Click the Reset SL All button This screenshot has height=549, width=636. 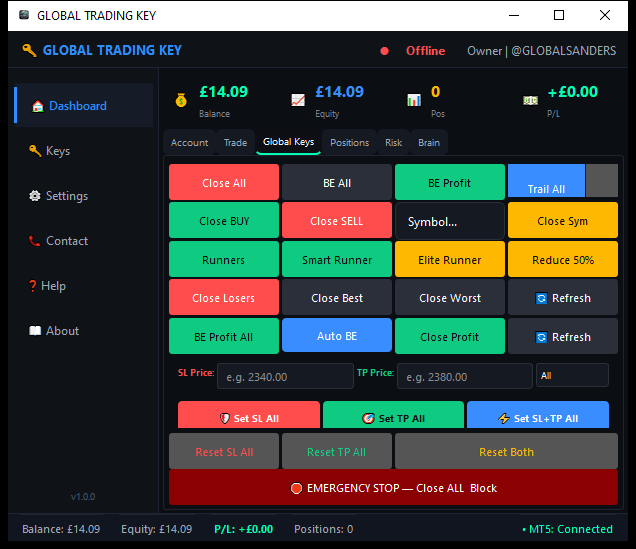click(224, 451)
